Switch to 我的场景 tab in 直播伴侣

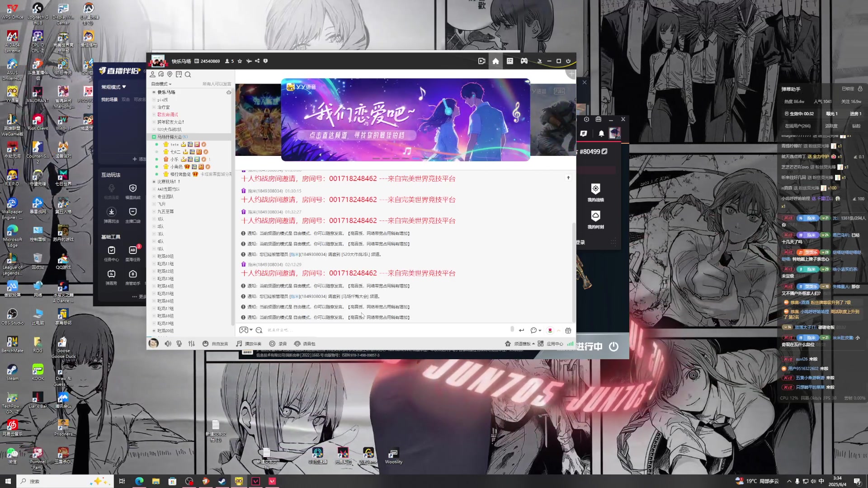tap(109, 99)
